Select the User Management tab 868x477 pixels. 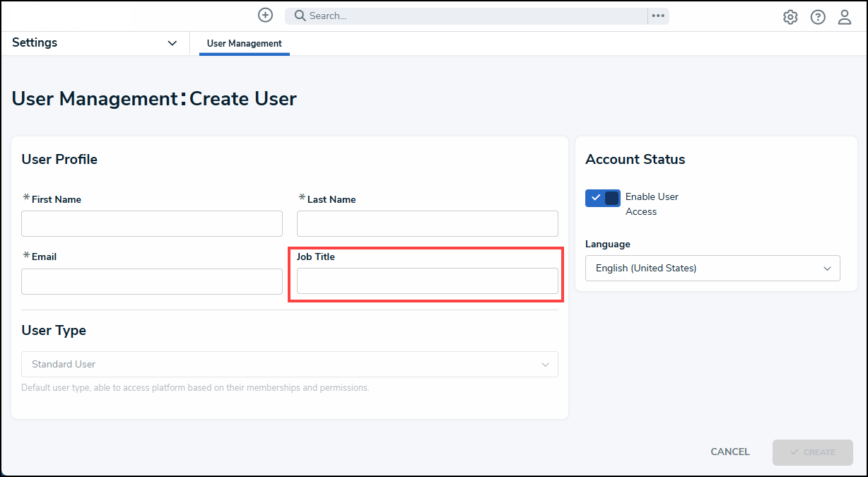point(245,44)
